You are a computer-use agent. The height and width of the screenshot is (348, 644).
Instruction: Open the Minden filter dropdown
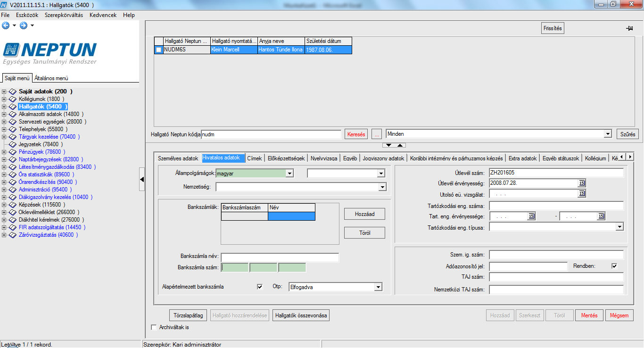(608, 134)
